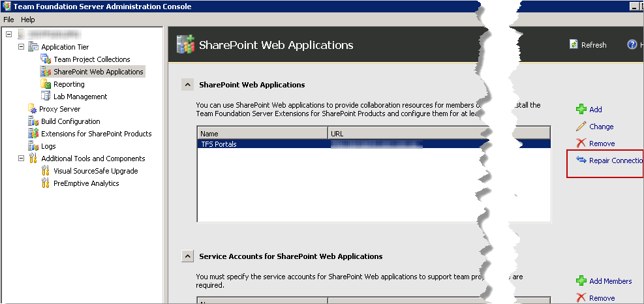Click the Application Tier tree icon

point(33,47)
